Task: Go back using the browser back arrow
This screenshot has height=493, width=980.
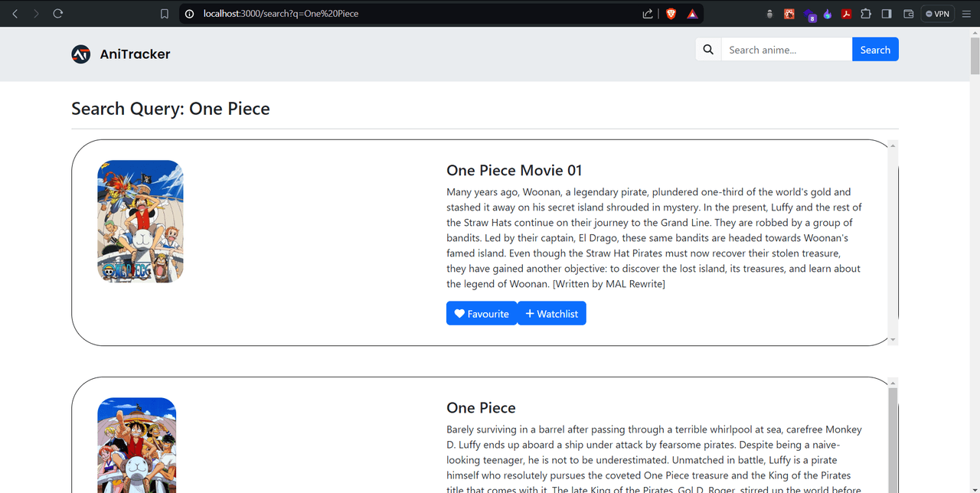Action: 15,14
